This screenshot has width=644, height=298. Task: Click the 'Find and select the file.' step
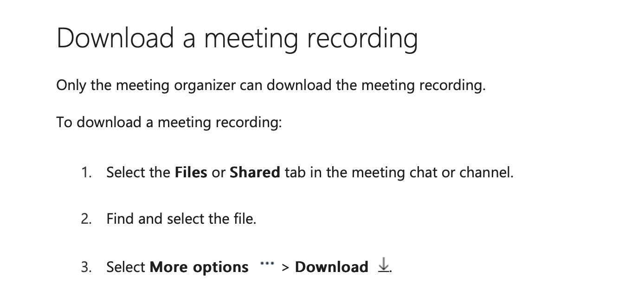pyautogui.click(x=181, y=218)
